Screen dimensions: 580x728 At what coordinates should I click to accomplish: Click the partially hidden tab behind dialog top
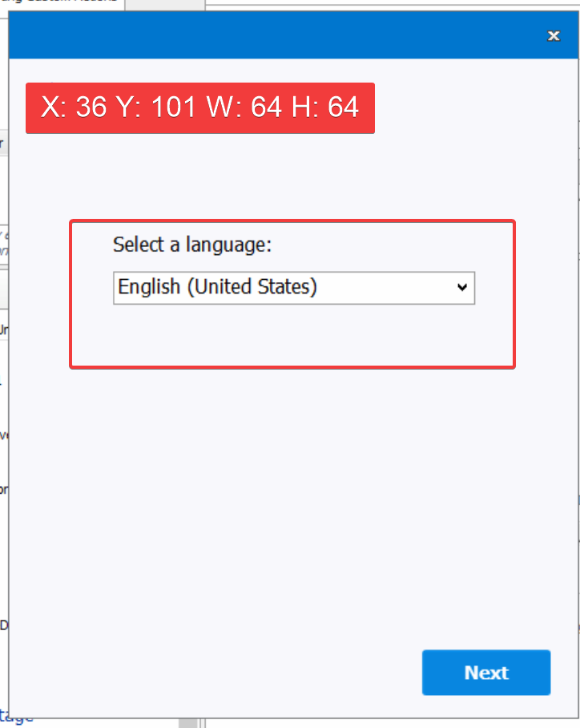(x=64, y=4)
